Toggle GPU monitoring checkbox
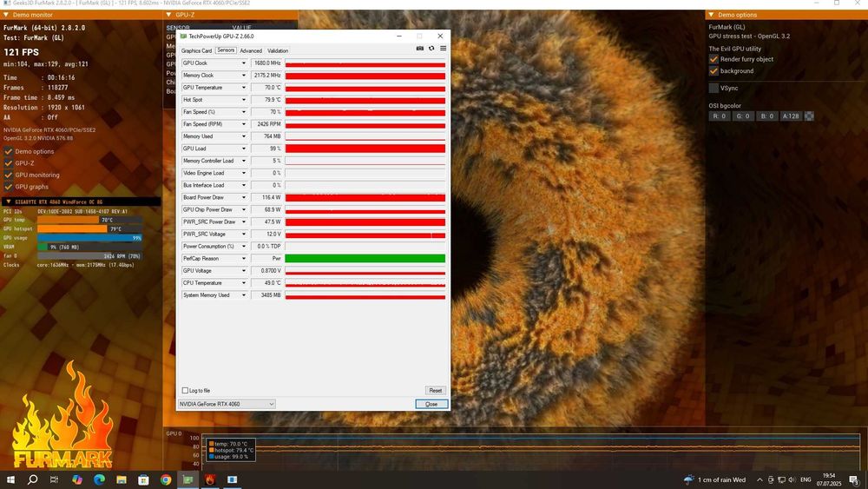Image resolution: width=868 pixels, height=489 pixels. click(9, 175)
